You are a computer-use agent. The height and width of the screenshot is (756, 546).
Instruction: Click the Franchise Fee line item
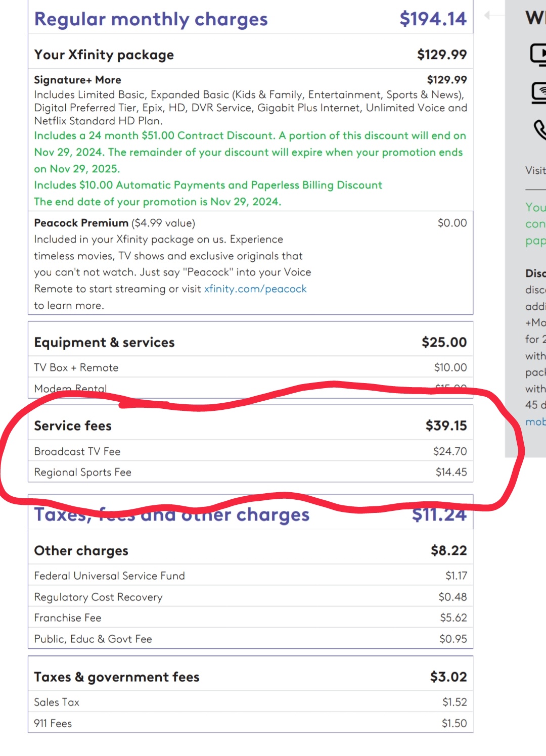(x=68, y=618)
